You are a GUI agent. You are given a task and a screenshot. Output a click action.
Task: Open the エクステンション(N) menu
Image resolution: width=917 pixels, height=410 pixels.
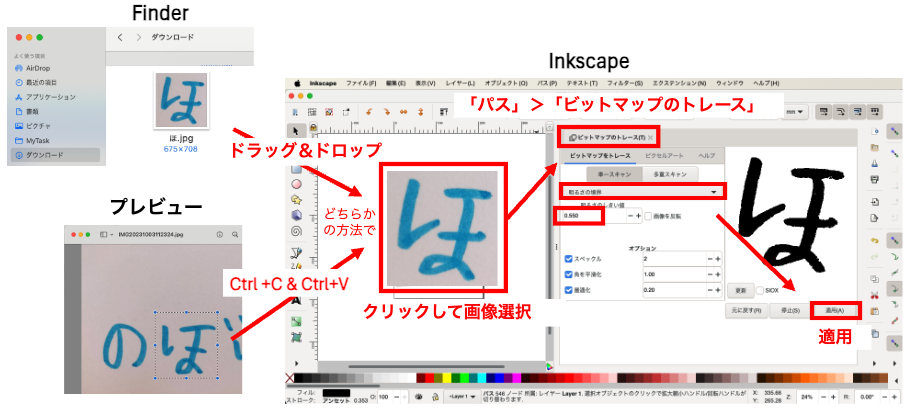[679, 84]
